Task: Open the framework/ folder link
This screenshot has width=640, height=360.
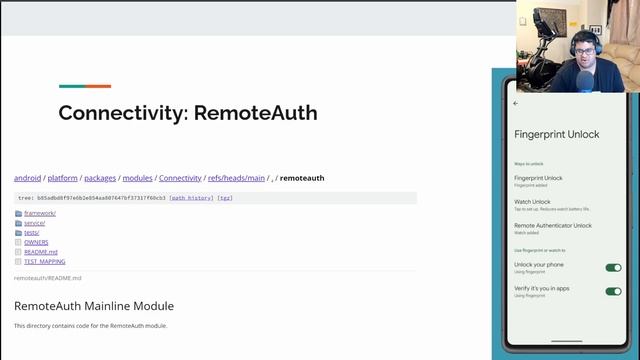Action: click(x=40, y=213)
